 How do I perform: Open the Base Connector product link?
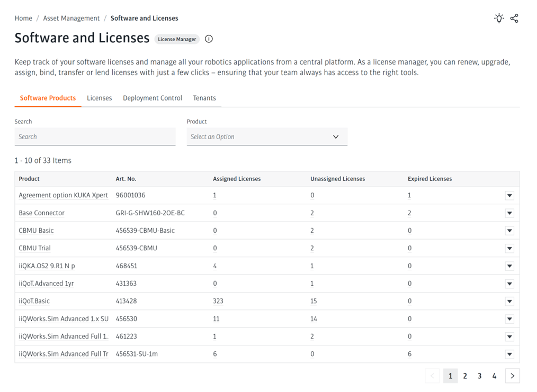41,213
